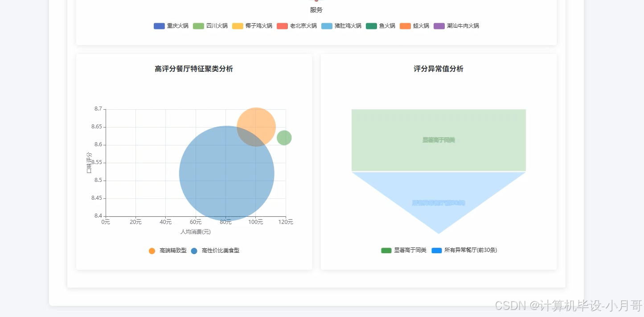Click the 8.65 y-axis tick label
The image size is (644, 317).
coord(96,127)
